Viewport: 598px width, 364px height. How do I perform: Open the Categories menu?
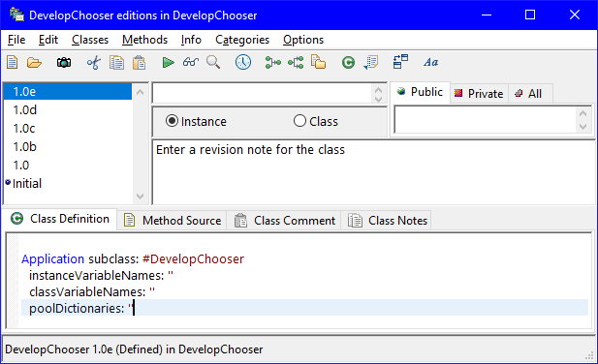(x=242, y=40)
